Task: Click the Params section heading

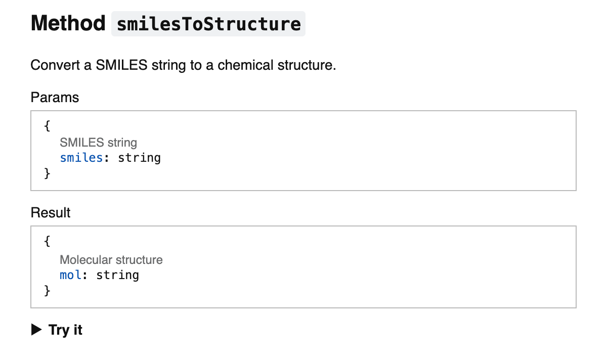Action: (x=55, y=97)
